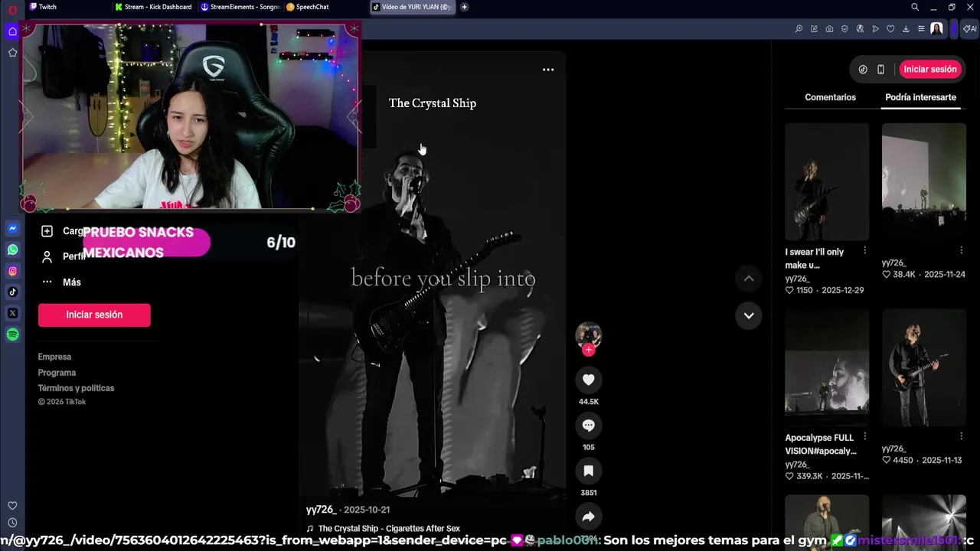Open X (Twitter) in Opera sidebar
980x551 pixels.
pyautogui.click(x=12, y=313)
